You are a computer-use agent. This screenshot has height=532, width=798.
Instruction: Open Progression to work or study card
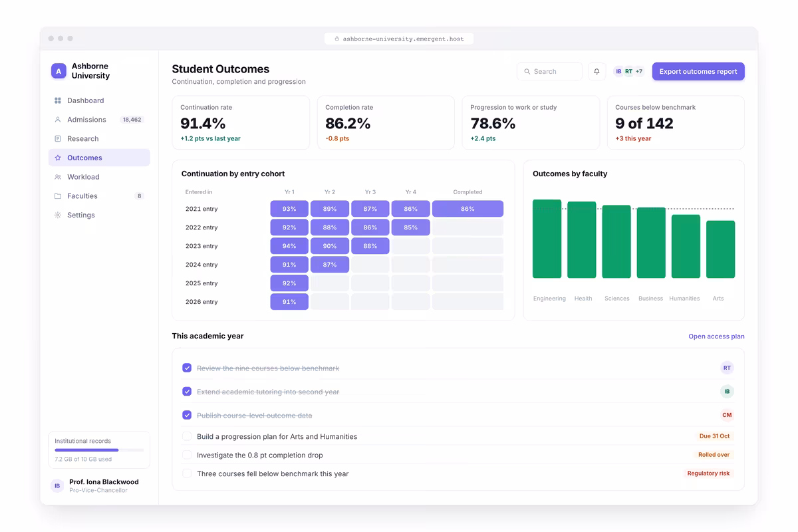(531, 122)
